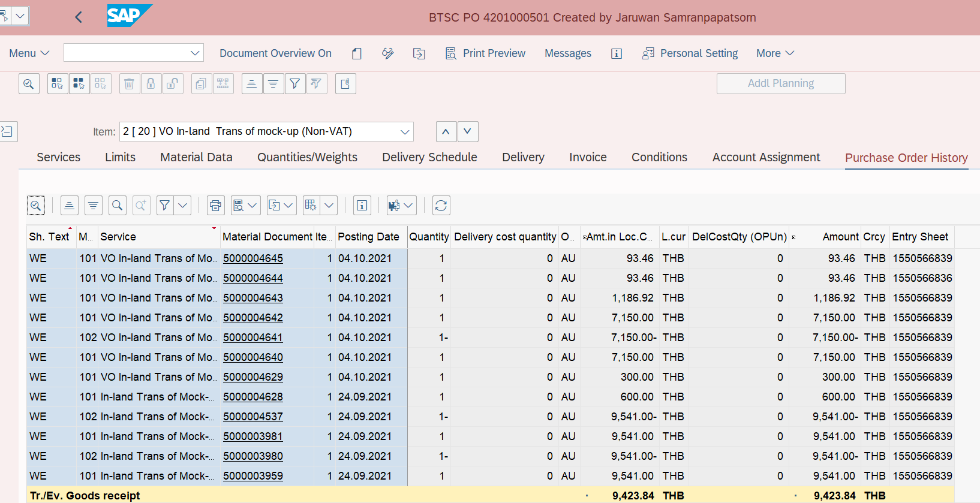
Task: Click the Lock padlock icon
Action: pyautogui.click(x=151, y=84)
